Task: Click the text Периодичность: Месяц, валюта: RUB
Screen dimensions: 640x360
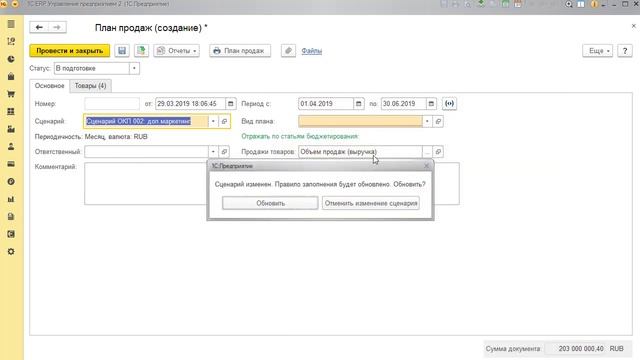Action: (x=91, y=137)
